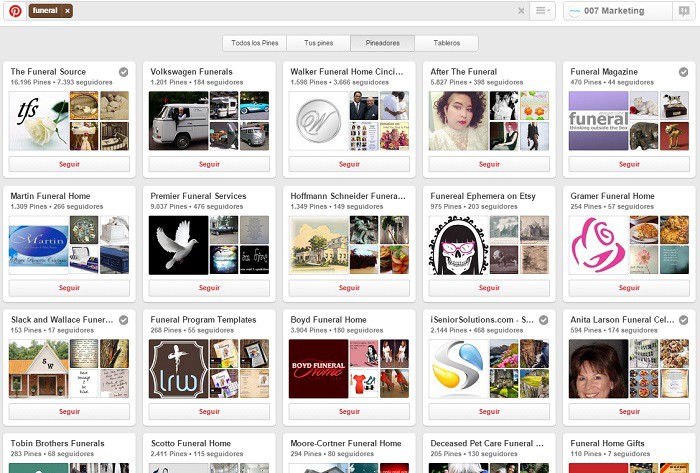Select the 'Tus pines' tab
The image size is (700, 473).
coord(318,43)
